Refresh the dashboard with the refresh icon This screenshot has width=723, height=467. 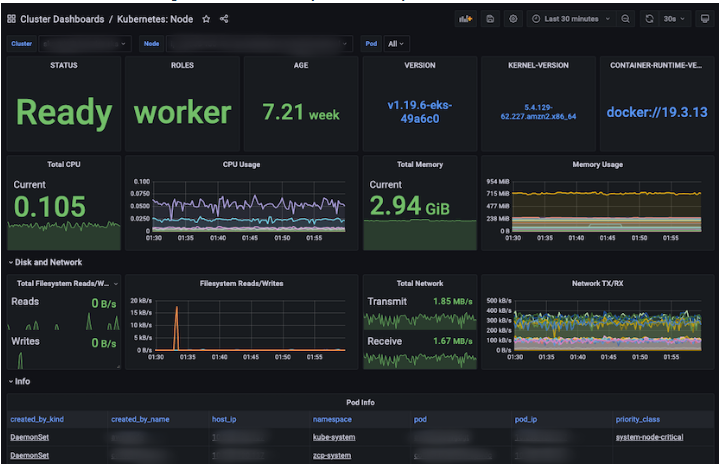[x=649, y=19]
